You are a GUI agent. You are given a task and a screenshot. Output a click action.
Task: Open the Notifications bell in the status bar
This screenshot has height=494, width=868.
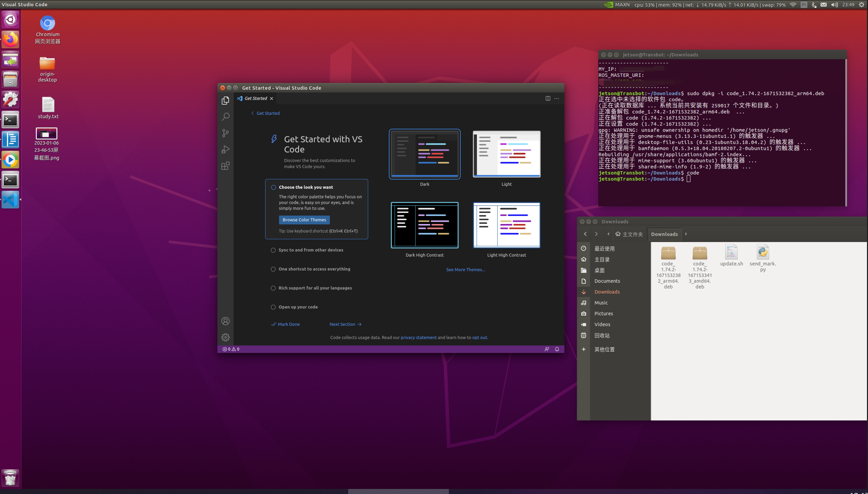(557, 349)
